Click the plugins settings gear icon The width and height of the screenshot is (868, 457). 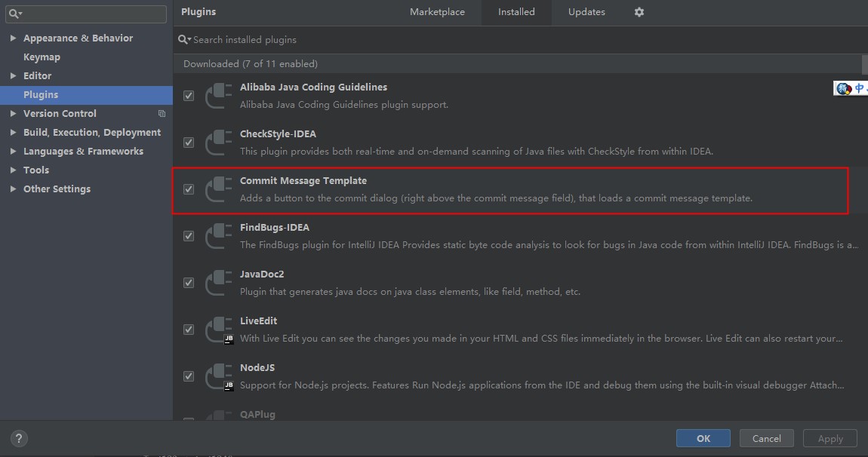point(639,12)
